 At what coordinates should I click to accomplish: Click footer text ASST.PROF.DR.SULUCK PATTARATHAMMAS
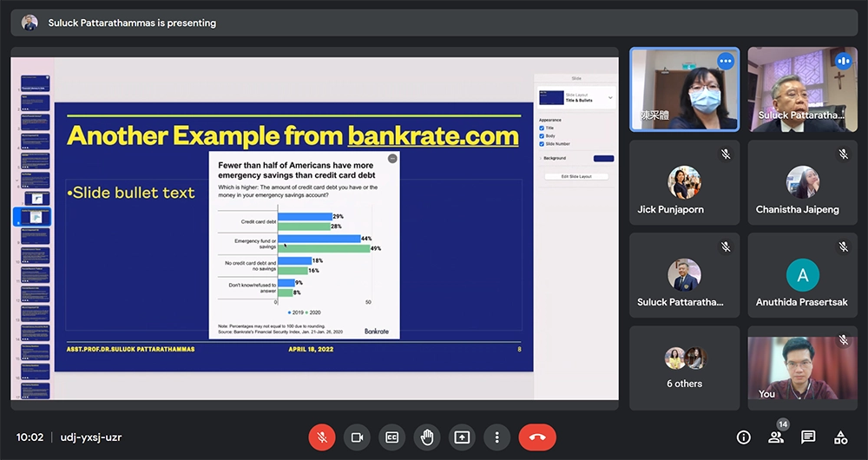pos(131,349)
